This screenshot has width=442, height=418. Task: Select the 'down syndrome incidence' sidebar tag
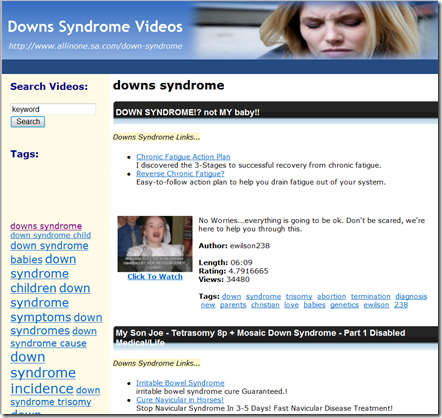coord(42,373)
